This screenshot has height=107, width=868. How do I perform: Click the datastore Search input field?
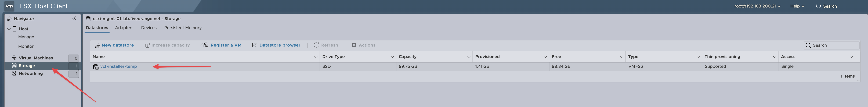pos(834,45)
